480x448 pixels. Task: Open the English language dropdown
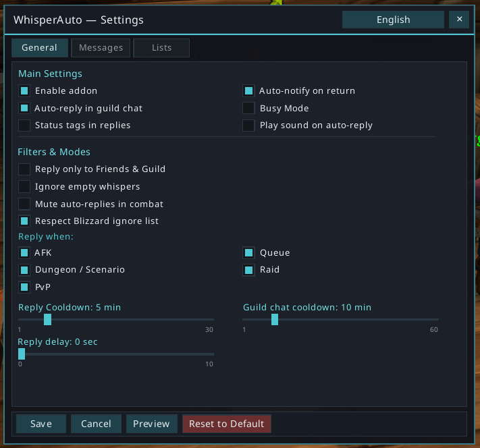click(x=393, y=20)
